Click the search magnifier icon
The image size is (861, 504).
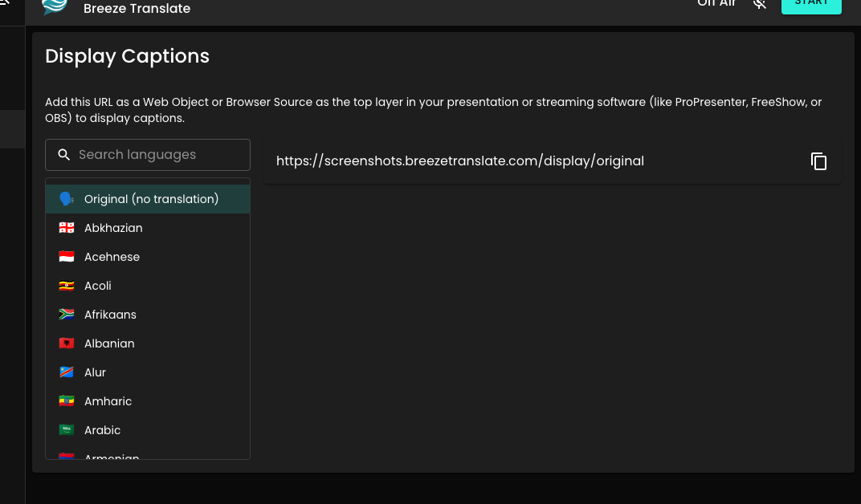(x=64, y=155)
